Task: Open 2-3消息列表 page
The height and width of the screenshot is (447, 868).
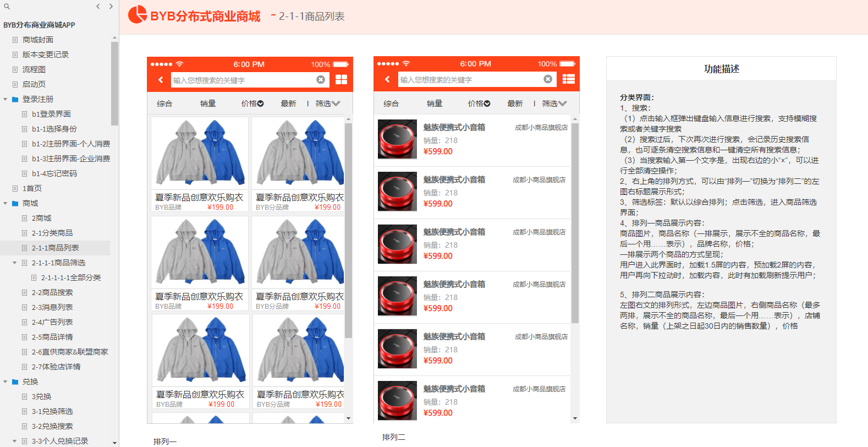Action: [x=52, y=307]
